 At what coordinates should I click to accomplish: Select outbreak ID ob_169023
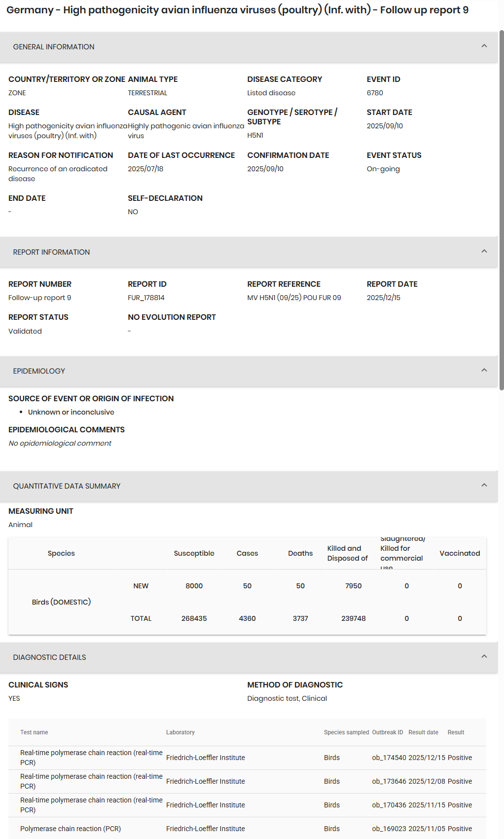coord(389,829)
